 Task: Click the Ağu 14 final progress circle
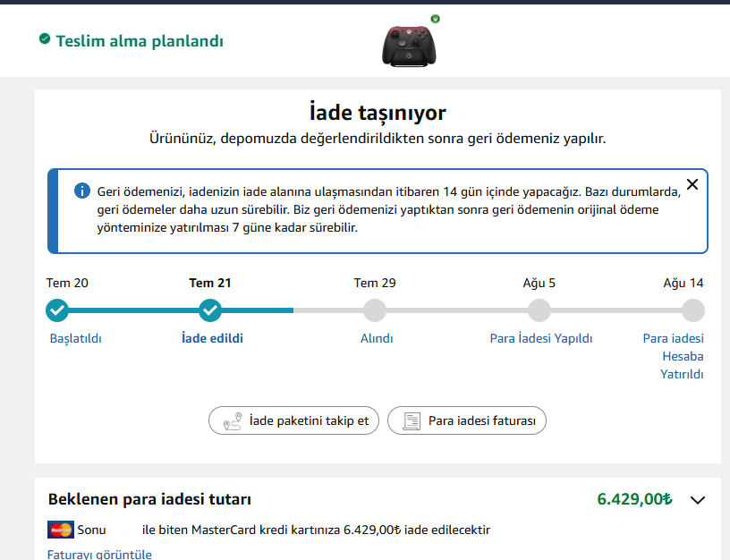click(693, 310)
